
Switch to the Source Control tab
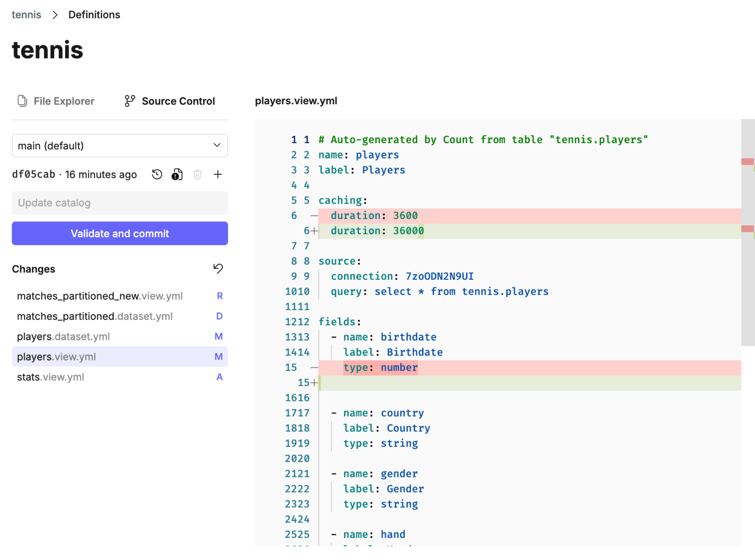tap(178, 101)
